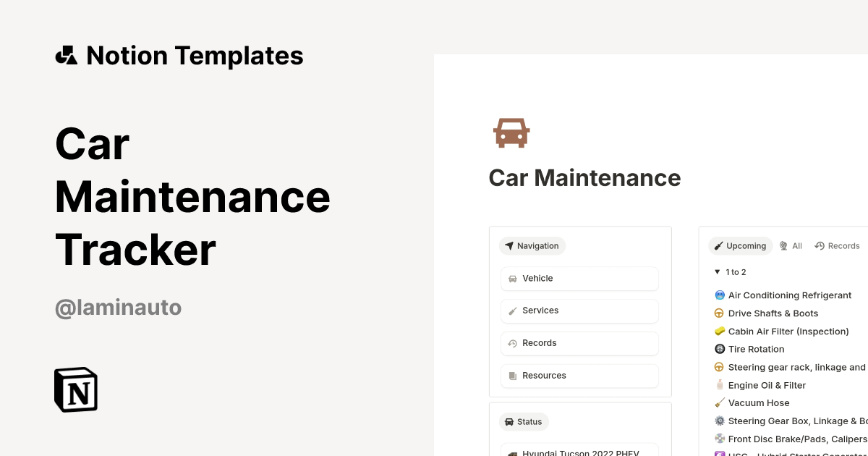Click the Status section label

(x=524, y=422)
